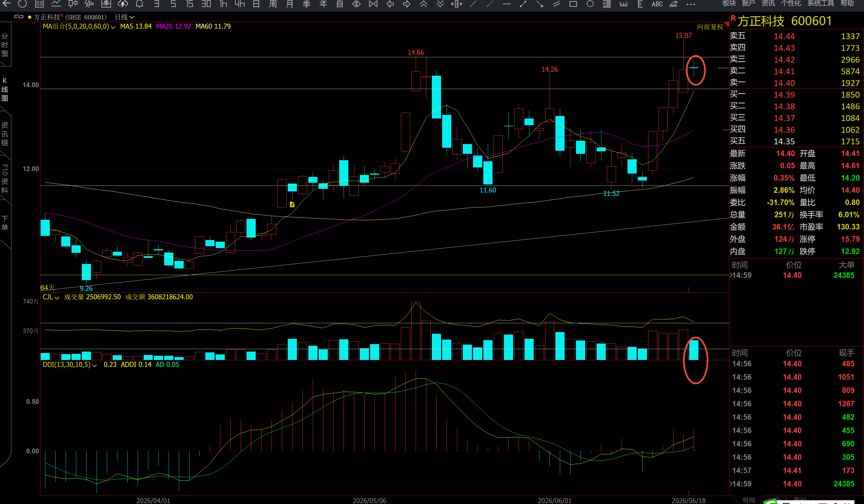The image size is (864, 504).
Task: Select the eraser tool
Action: point(673,4)
